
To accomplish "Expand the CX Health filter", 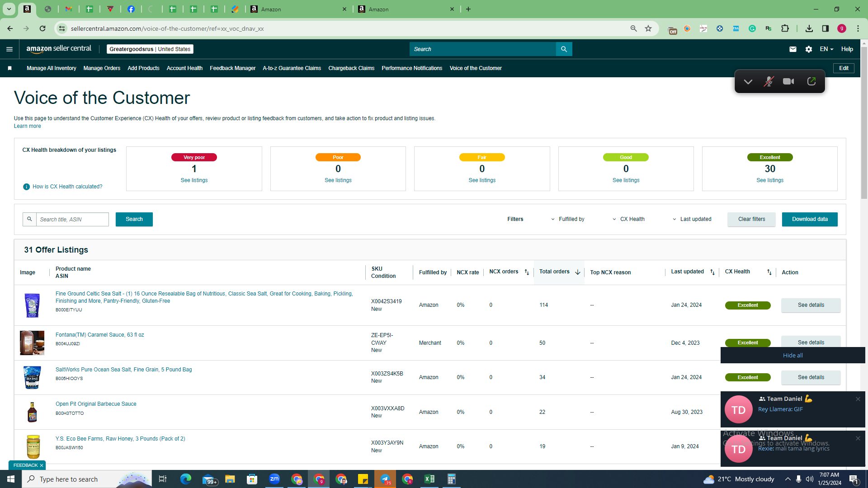I will [x=628, y=219].
